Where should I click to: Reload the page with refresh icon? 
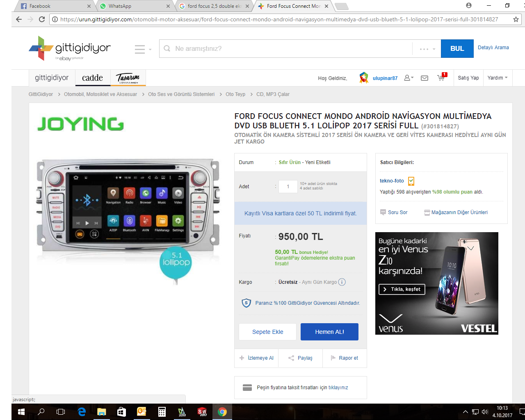coord(41,19)
